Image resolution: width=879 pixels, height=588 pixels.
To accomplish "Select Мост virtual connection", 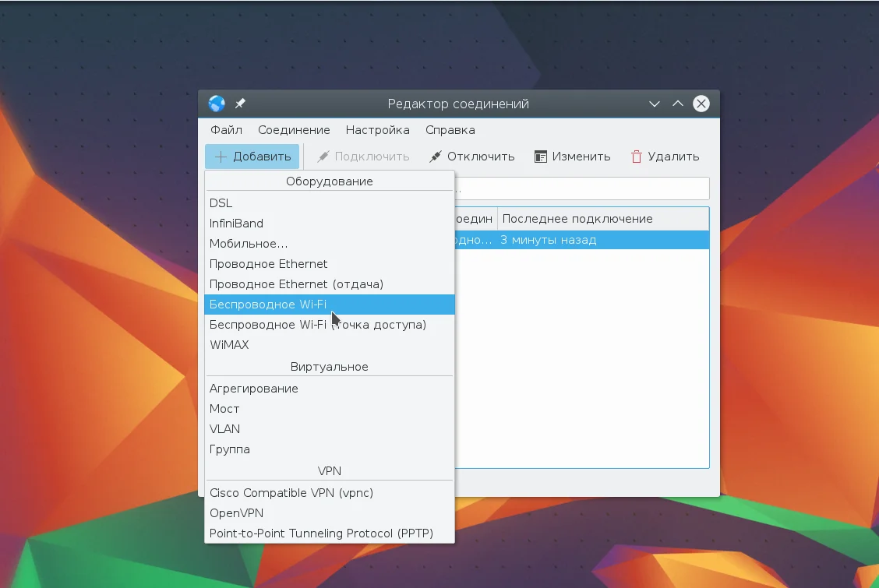I will coord(330,408).
